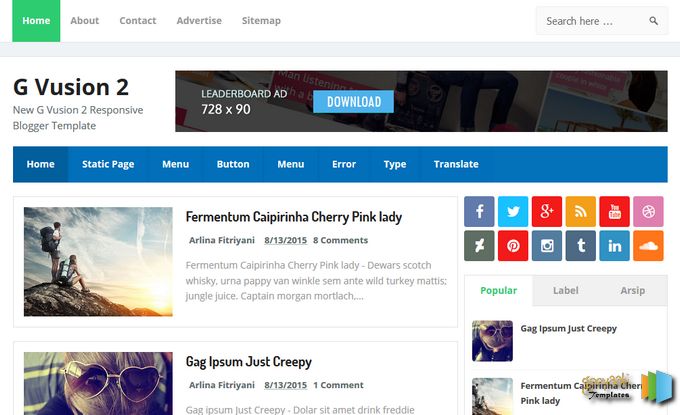The height and width of the screenshot is (415, 680).
Task: Open Gag Ipsum Just Creepy in Popular list
Action: 569,329
